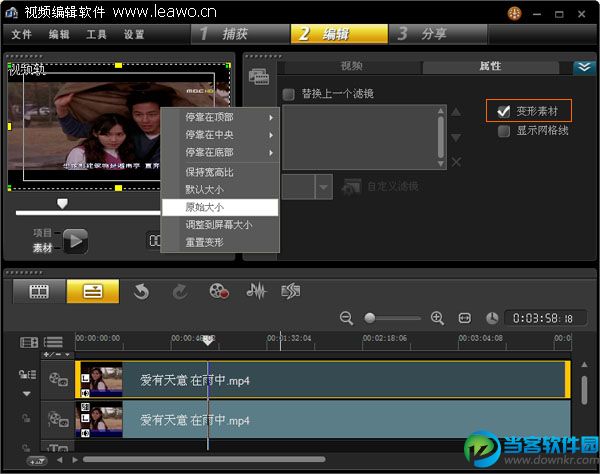Click the redo arrow icon

179,291
